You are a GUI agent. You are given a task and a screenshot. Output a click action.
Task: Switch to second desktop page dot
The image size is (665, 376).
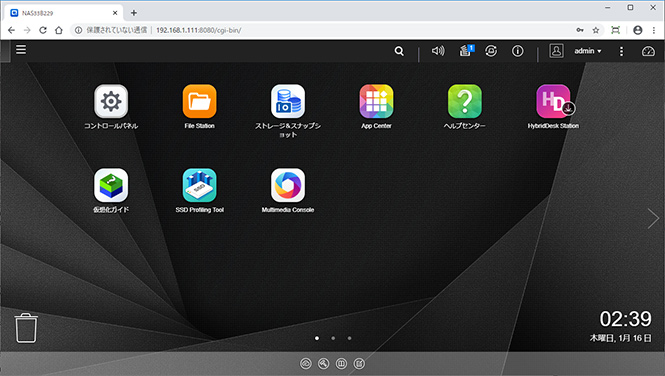coord(333,338)
